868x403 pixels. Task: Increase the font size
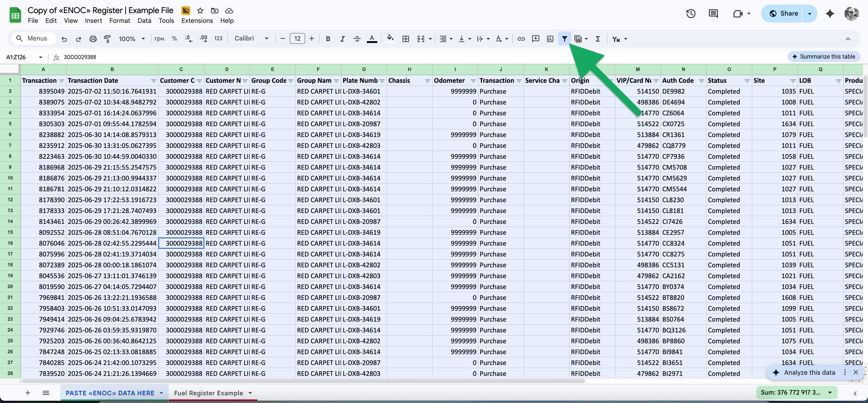(311, 39)
